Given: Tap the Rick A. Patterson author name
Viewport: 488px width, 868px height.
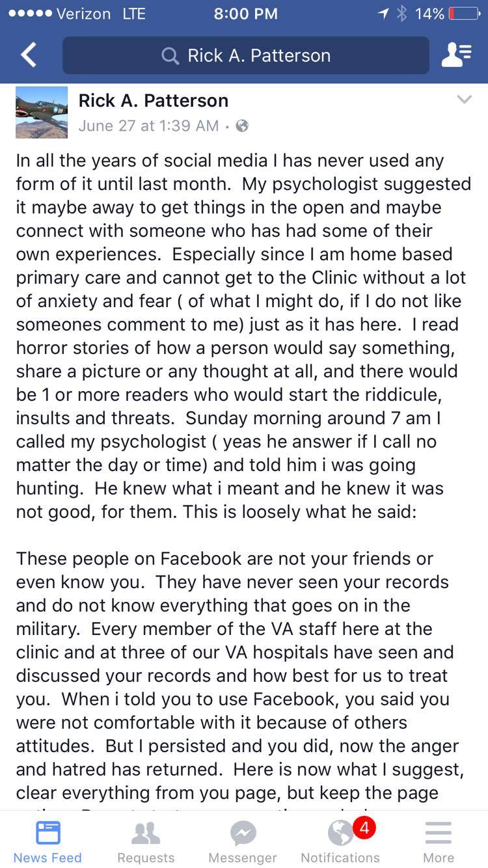Looking at the screenshot, I should pos(154,100).
